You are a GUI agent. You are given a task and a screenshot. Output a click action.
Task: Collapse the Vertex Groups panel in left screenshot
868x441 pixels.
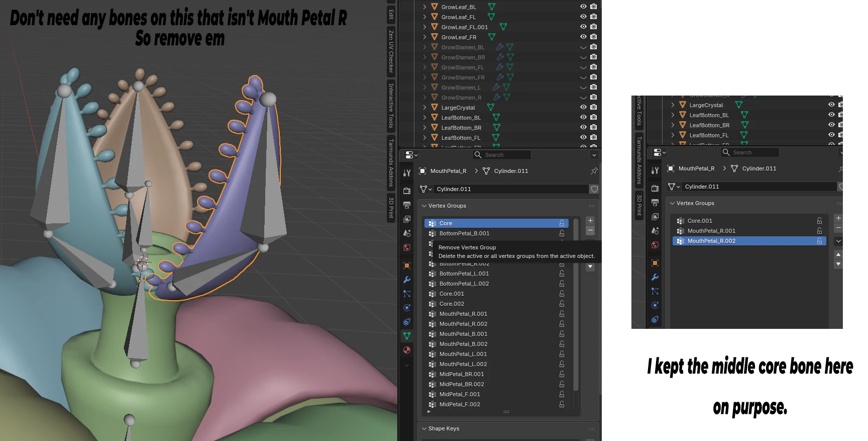424,206
